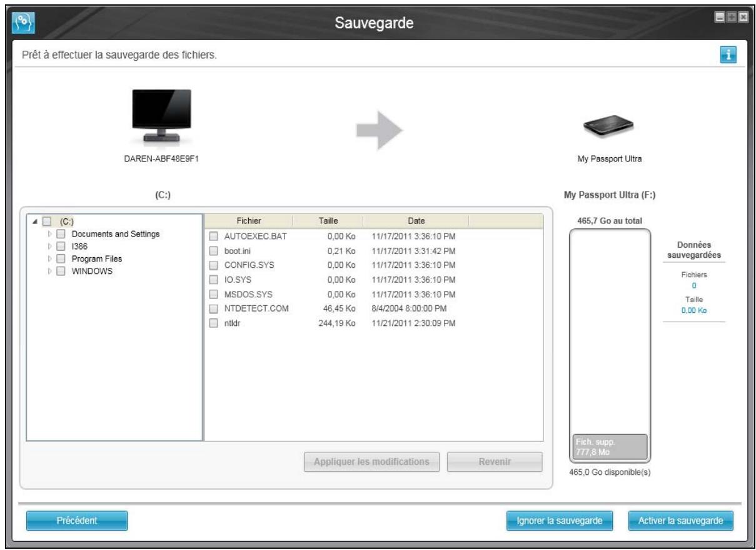
Task: Click the gray transfer arrow icon
Action: (380, 130)
